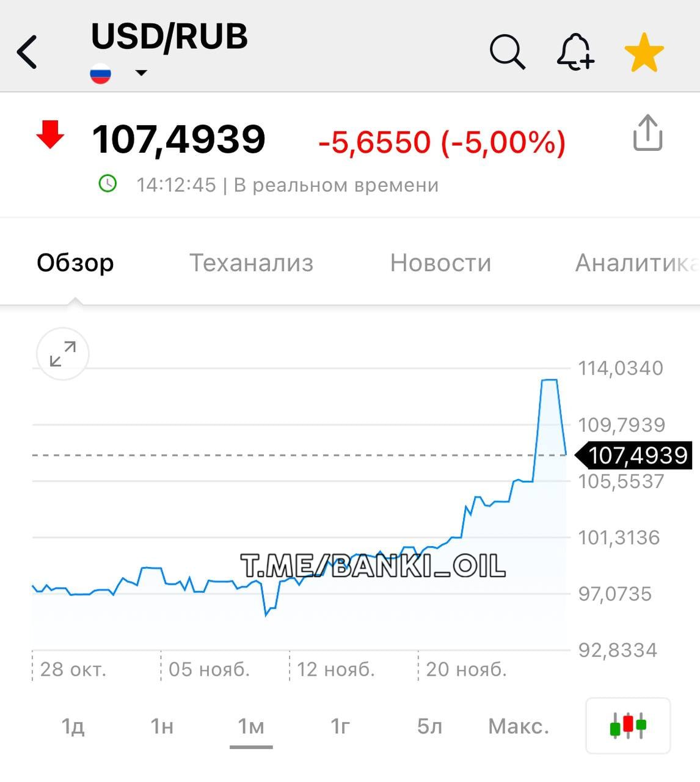Tap the green clock icon

(x=108, y=183)
